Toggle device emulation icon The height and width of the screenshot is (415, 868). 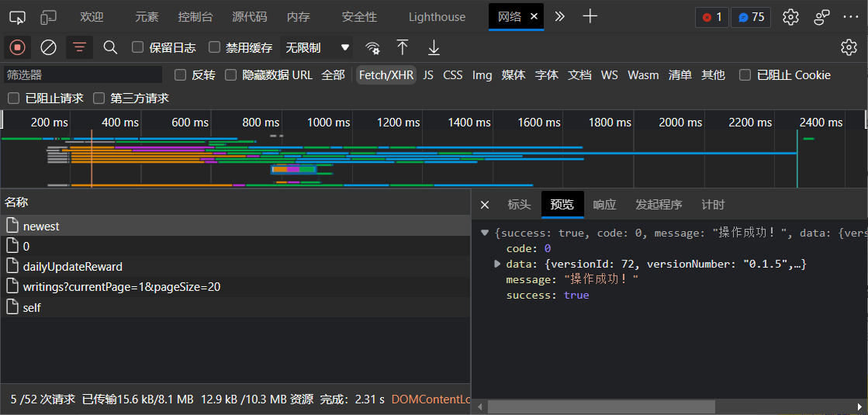coord(49,17)
